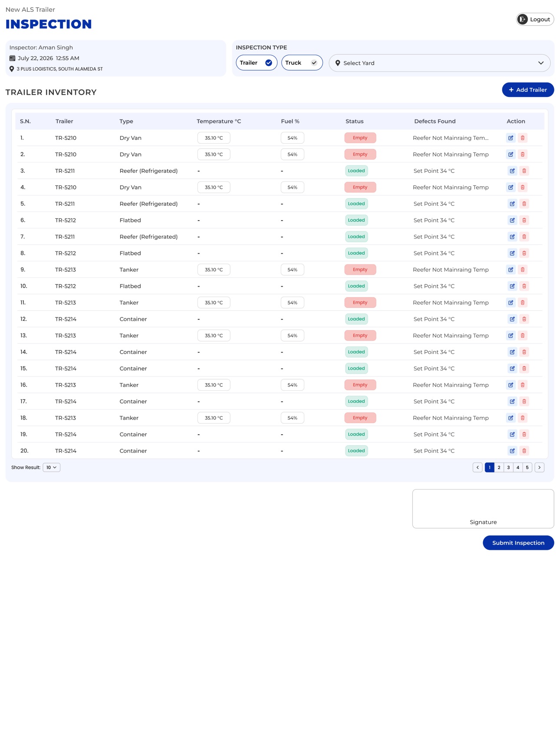
Task: Click temperature field in row 16
Action: point(214,385)
